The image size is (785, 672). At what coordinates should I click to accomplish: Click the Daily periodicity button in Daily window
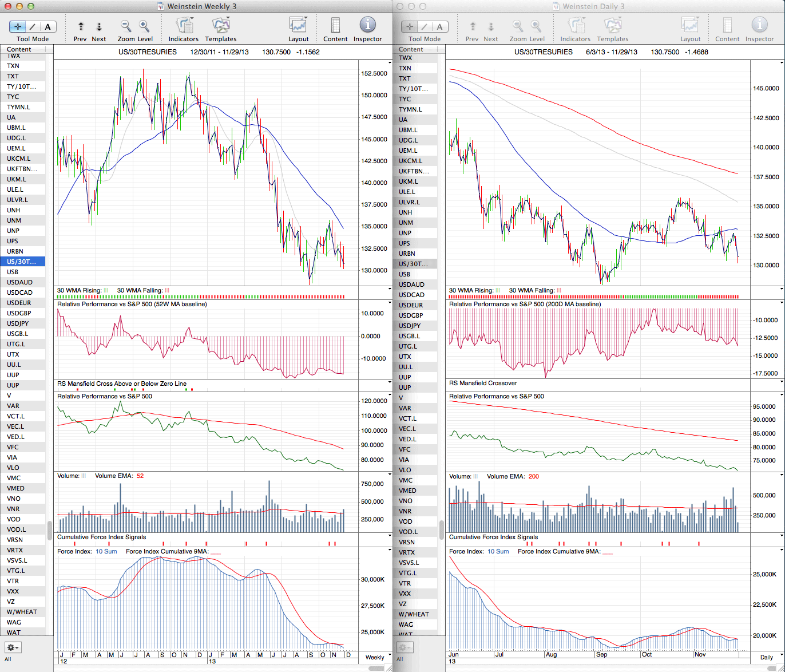(x=766, y=657)
